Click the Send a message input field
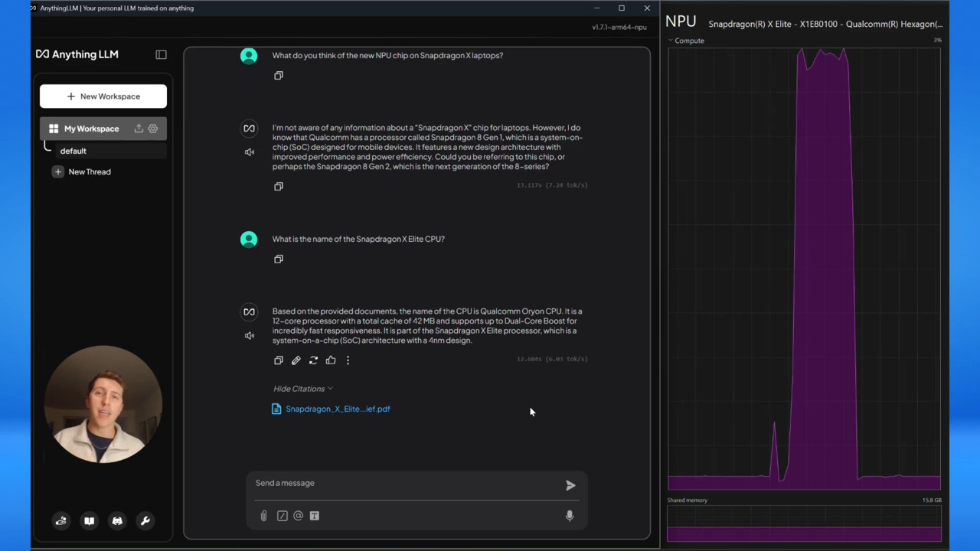 click(406, 483)
